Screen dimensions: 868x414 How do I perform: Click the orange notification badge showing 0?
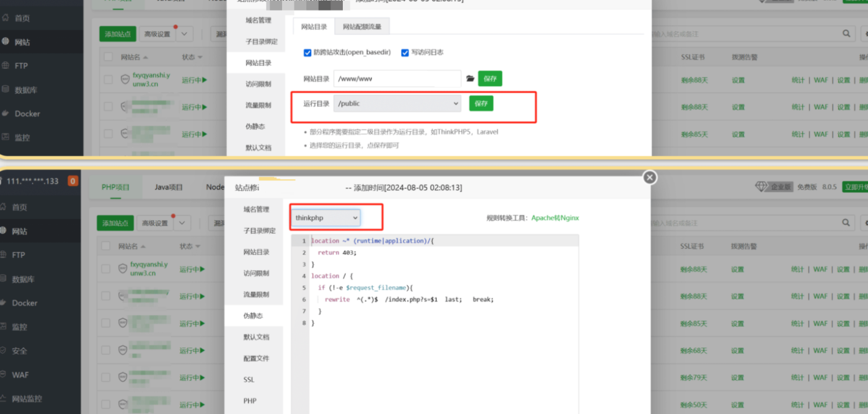[x=73, y=181]
